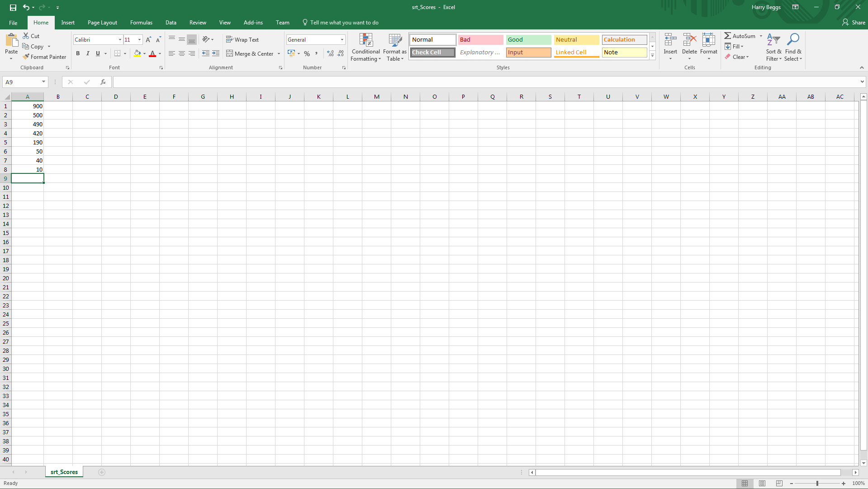The width and height of the screenshot is (868, 489).
Task: Open the Clear dropdown
Action: coord(737,57)
